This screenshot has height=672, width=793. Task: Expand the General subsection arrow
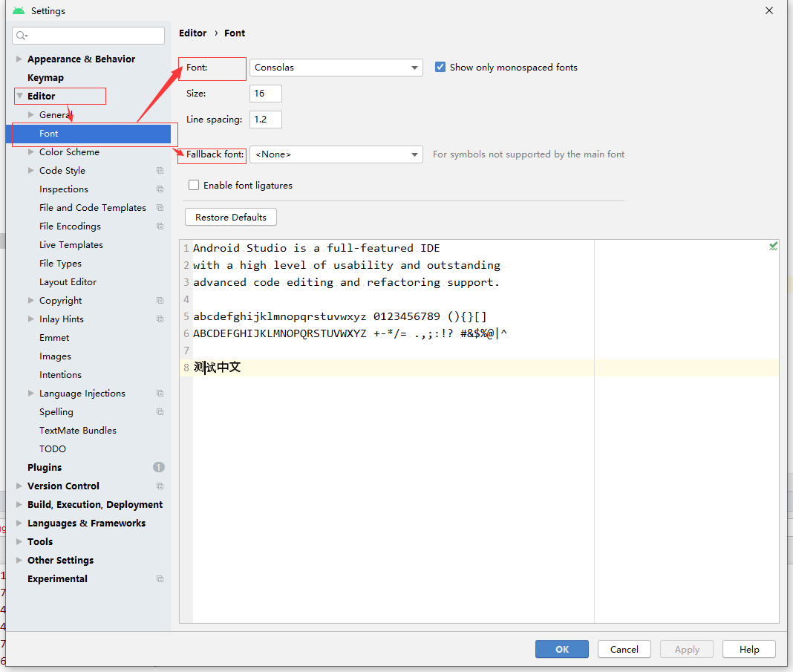31,115
